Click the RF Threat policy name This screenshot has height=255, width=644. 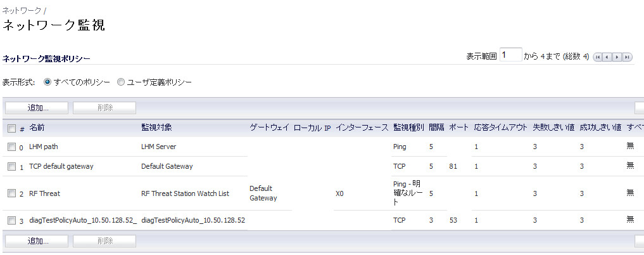tap(44, 193)
